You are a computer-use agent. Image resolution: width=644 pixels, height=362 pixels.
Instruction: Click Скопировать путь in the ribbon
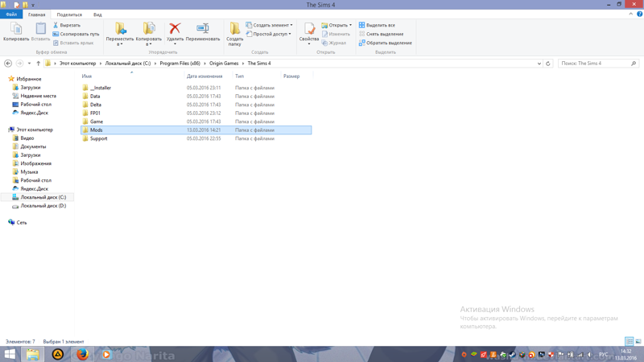(76, 34)
